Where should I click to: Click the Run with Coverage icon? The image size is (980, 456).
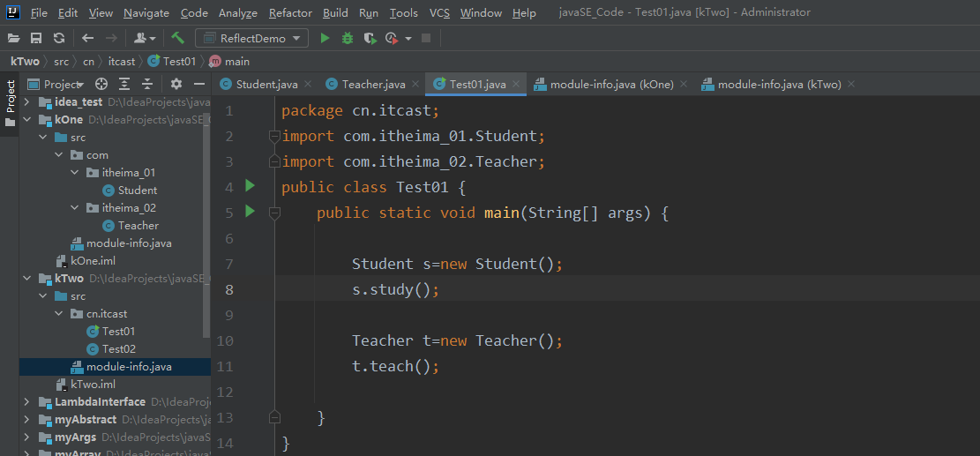(x=370, y=38)
